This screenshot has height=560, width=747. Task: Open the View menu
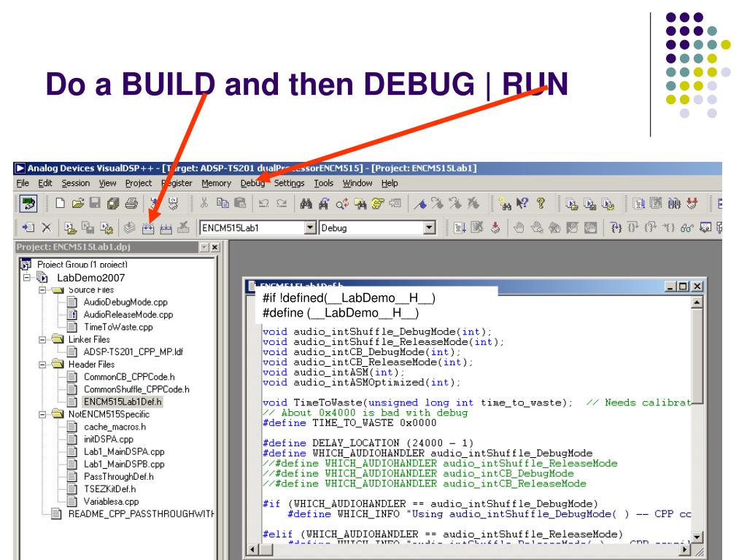108,183
